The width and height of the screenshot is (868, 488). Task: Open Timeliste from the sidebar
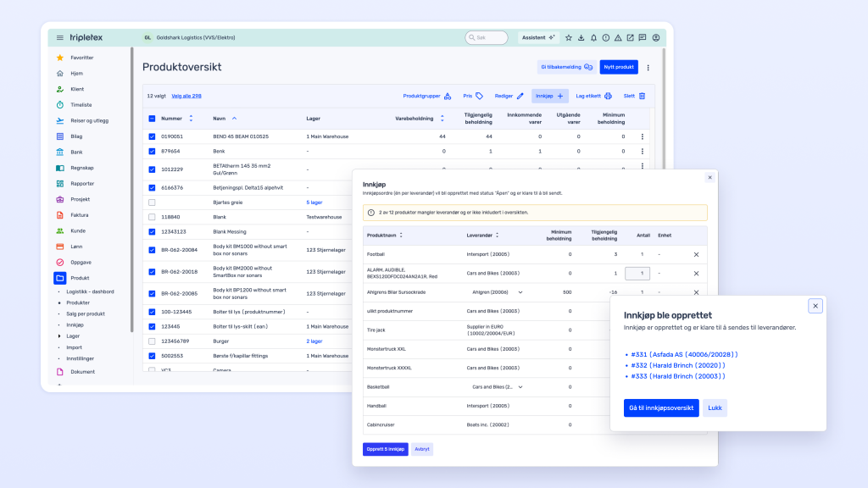pos(81,105)
